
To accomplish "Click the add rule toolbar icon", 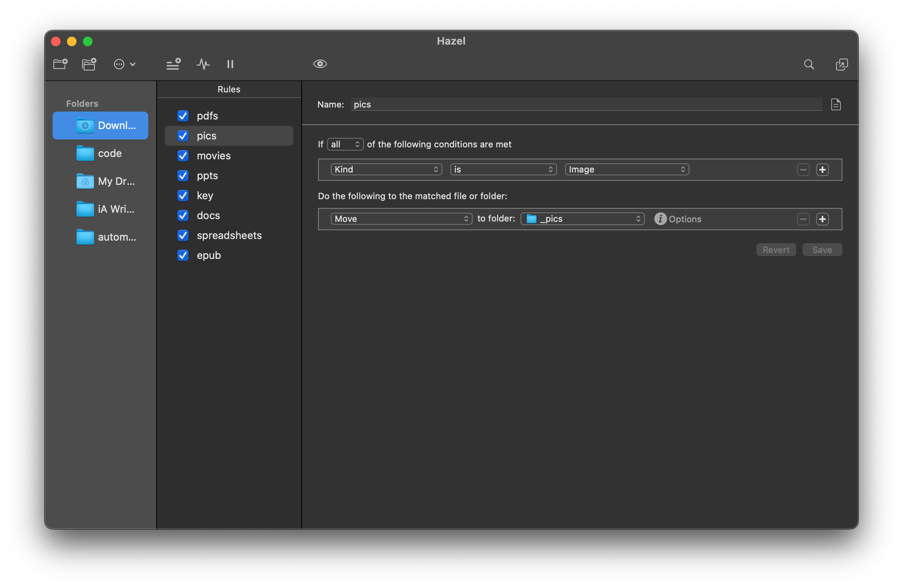I will [x=173, y=64].
